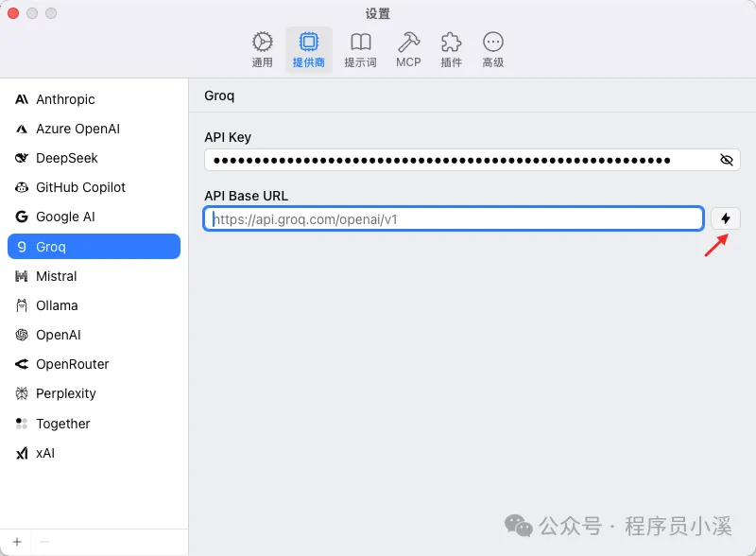This screenshot has height=556, width=756.
Task: Select the Perplexity provider
Action: (94, 393)
